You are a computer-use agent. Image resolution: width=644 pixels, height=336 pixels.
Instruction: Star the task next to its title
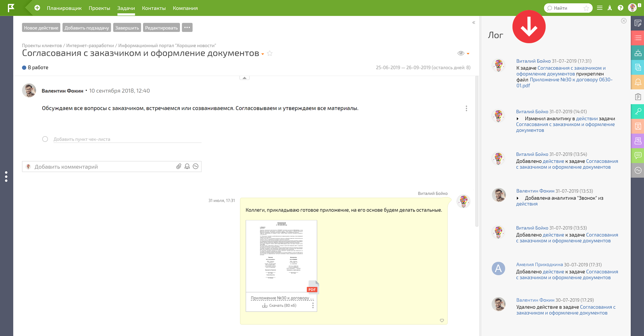269,54
